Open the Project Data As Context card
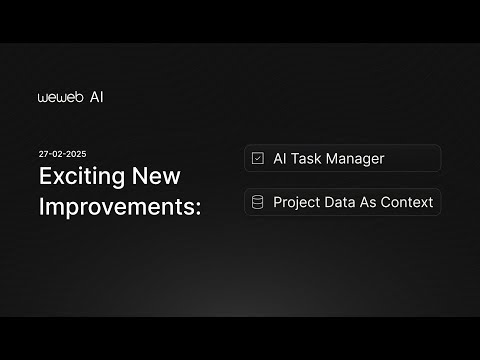Image resolution: width=480 pixels, height=360 pixels. pyautogui.click(x=343, y=202)
